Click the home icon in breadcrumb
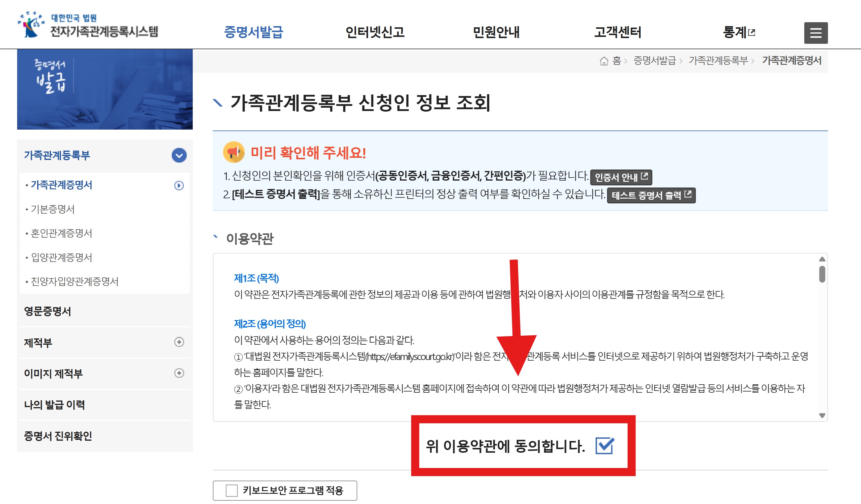 [604, 61]
